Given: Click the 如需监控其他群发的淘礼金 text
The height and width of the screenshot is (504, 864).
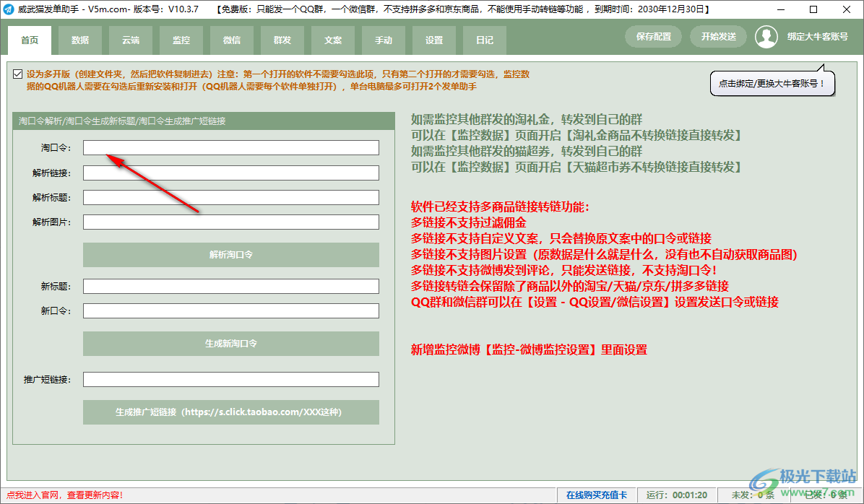Looking at the screenshot, I should 527,120.
